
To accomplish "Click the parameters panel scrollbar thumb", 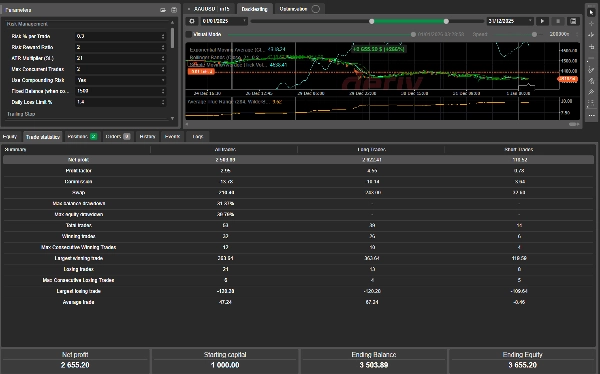I will 173,38.
